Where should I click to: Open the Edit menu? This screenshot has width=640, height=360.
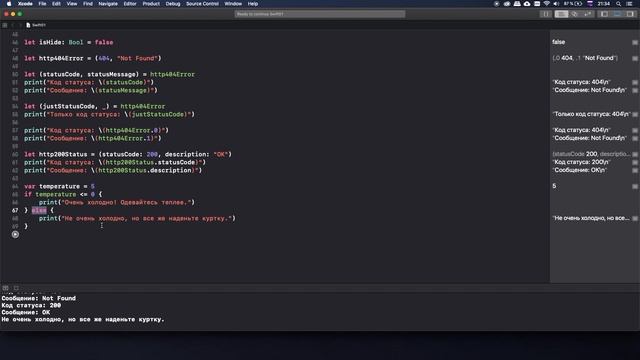coord(56,4)
